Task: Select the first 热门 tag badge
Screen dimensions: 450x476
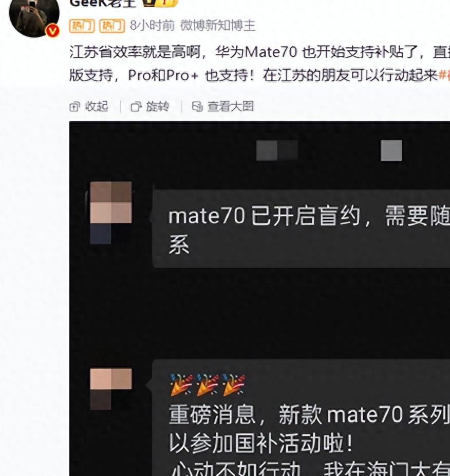Action: point(82,26)
